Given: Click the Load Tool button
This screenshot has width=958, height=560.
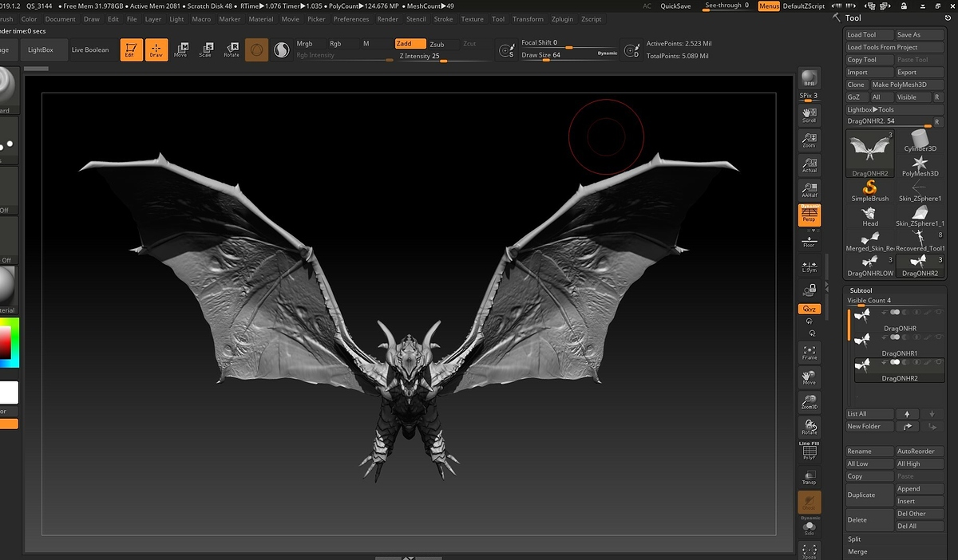Looking at the screenshot, I should [869, 34].
